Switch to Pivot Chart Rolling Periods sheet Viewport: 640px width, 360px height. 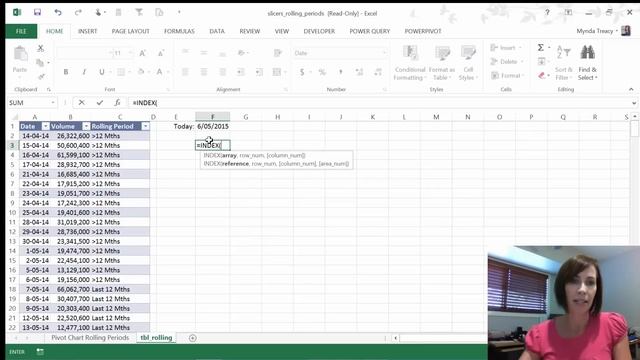[90, 338]
